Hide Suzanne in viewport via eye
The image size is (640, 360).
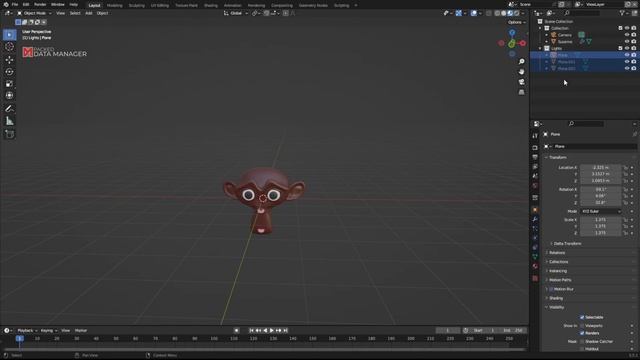click(x=627, y=41)
